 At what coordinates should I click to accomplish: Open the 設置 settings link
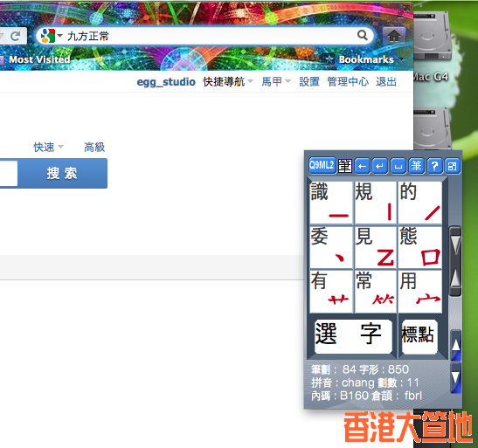pyautogui.click(x=309, y=81)
